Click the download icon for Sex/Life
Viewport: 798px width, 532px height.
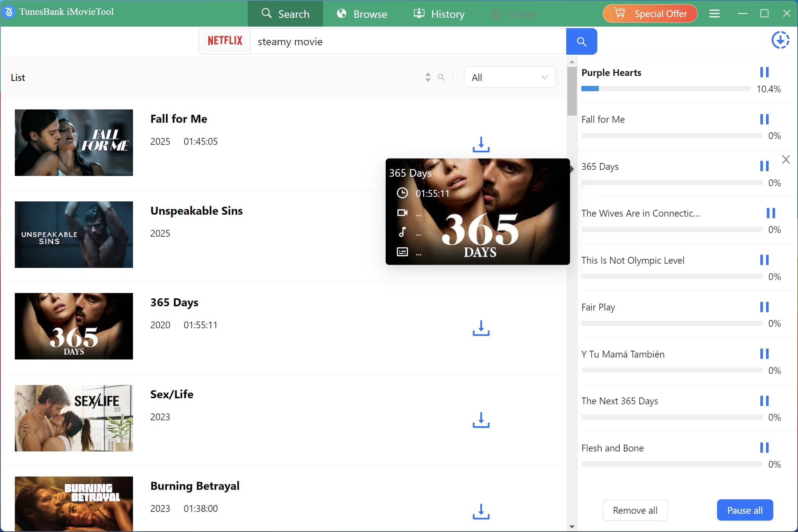[481, 421]
